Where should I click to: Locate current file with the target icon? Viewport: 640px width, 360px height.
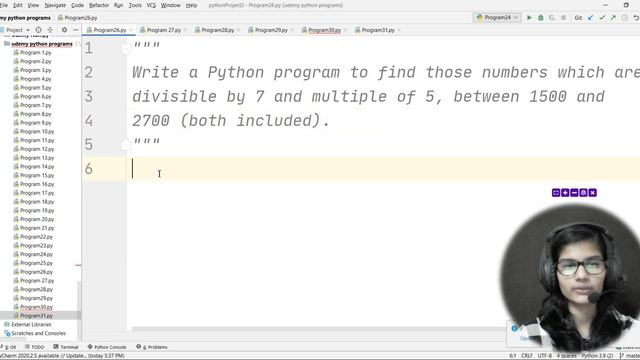(38, 30)
